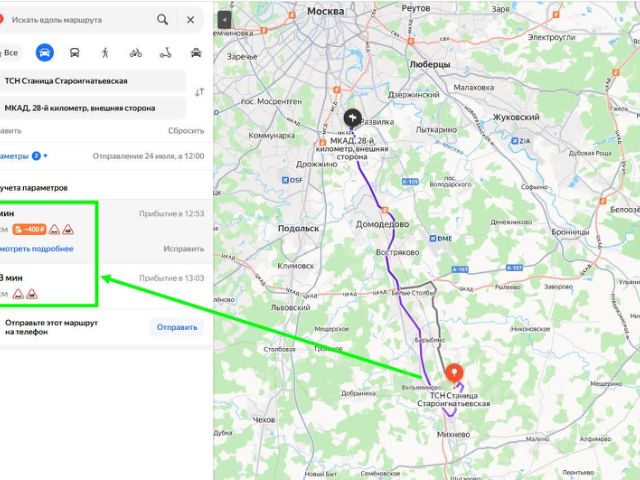The height and width of the screenshot is (480, 640).
Task: Select the walking route mode
Action: click(105, 53)
